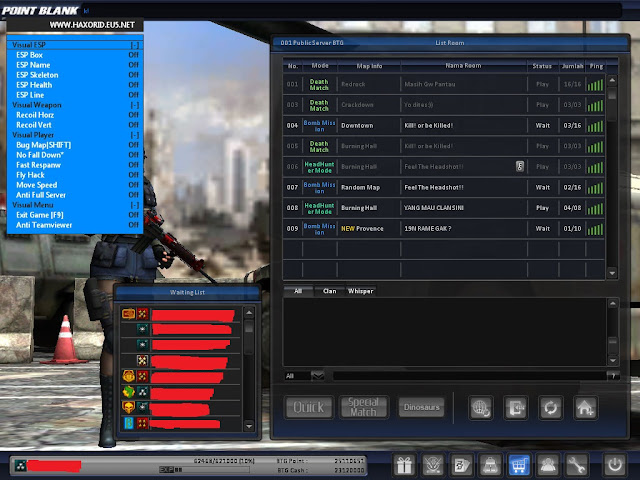Toggle No Fall Down setting
This screenshot has height=480, width=640.
point(75,155)
